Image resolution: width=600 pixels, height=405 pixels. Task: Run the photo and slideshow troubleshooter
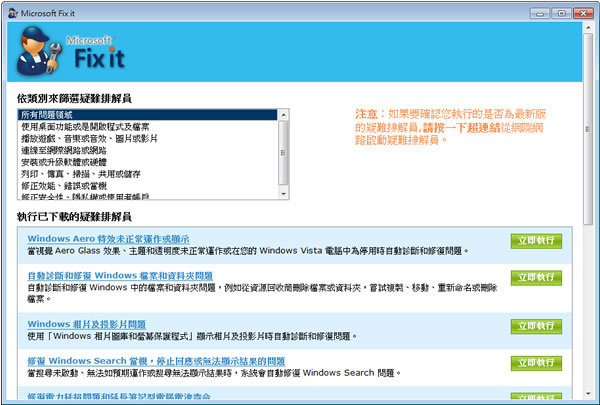[x=536, y=326]
